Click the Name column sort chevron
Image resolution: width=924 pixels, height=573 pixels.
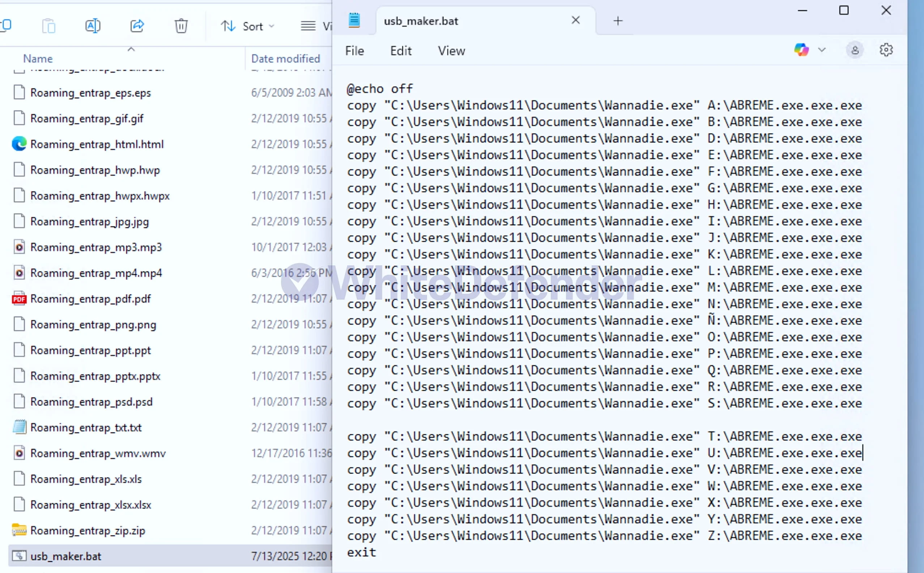(x=131, y=49)
